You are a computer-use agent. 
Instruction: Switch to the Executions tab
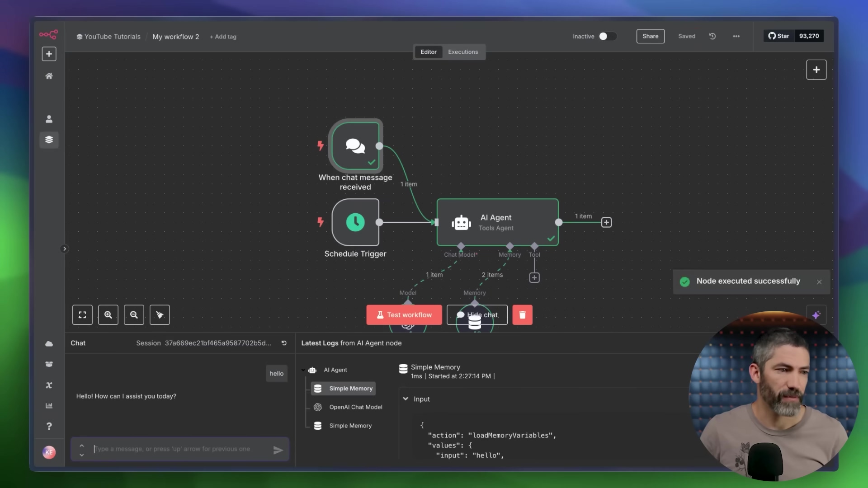463,52
